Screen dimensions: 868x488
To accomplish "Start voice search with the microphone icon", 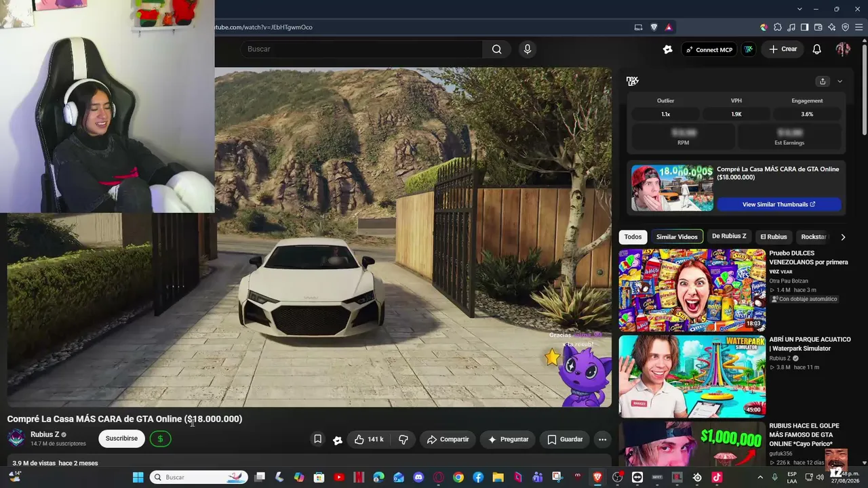I will click(x=528, y=49).
